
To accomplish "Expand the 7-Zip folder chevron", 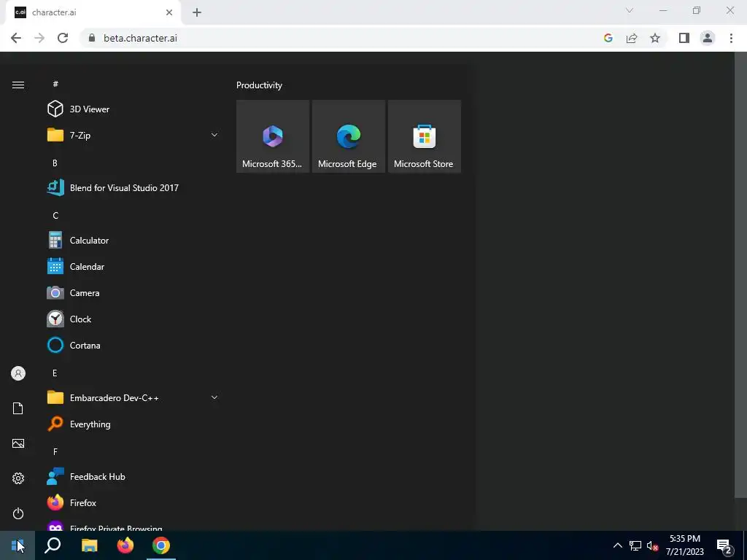I will [x=214, y=135].
